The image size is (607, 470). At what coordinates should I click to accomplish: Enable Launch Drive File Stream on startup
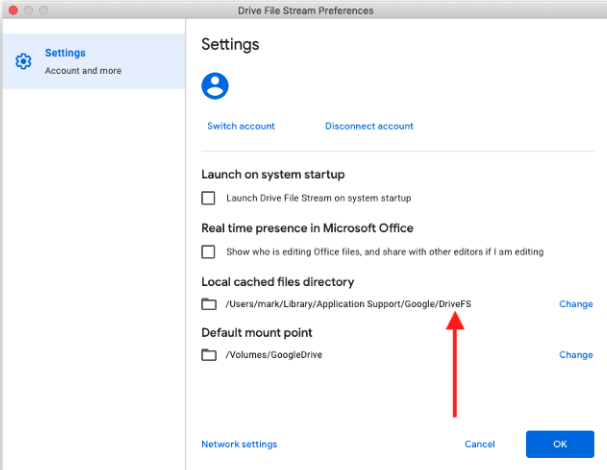tap(208, 198)
